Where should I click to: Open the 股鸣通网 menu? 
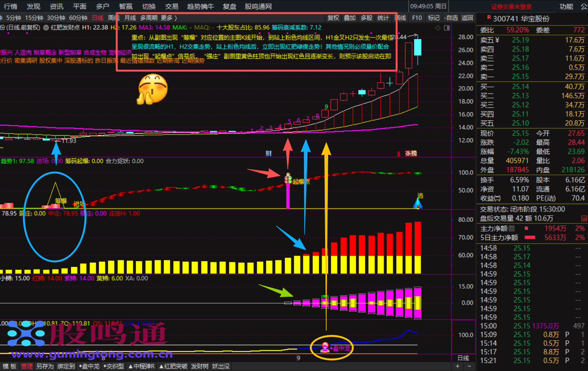258,7
